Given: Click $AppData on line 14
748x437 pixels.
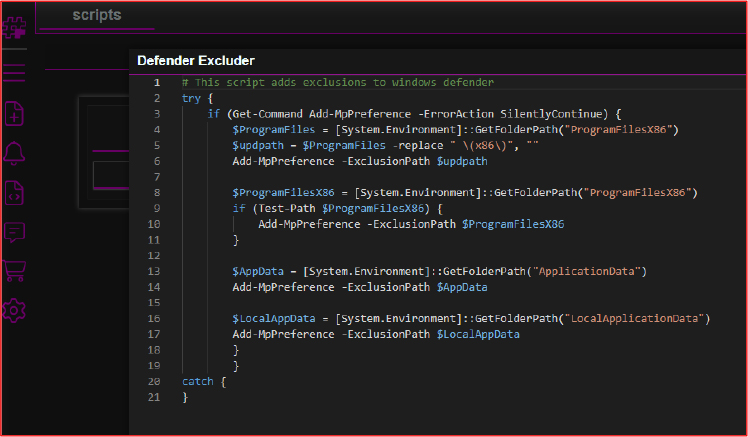Looking at the screenshot, I should [462, 287].
